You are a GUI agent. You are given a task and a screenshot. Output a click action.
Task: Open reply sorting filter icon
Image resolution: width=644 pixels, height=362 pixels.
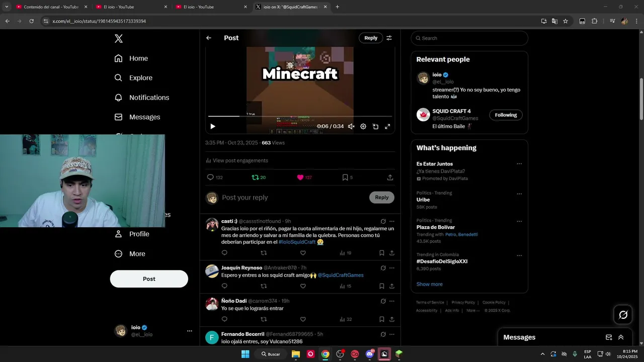tap(389, 38)
